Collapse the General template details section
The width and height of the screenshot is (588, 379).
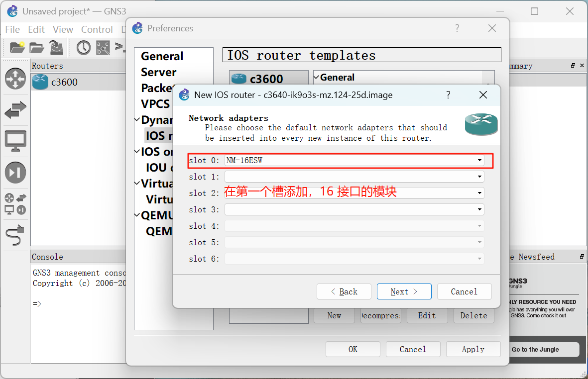(317, 77)
